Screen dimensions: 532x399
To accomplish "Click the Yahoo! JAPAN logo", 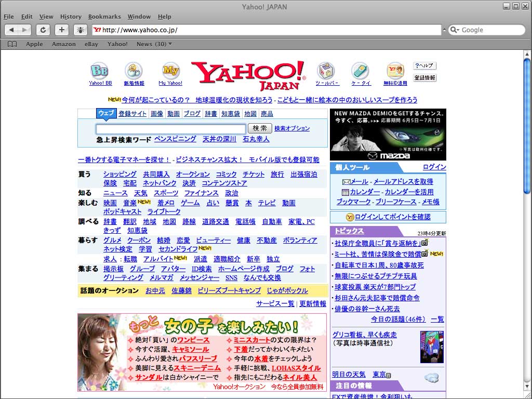I will point(248,76).
